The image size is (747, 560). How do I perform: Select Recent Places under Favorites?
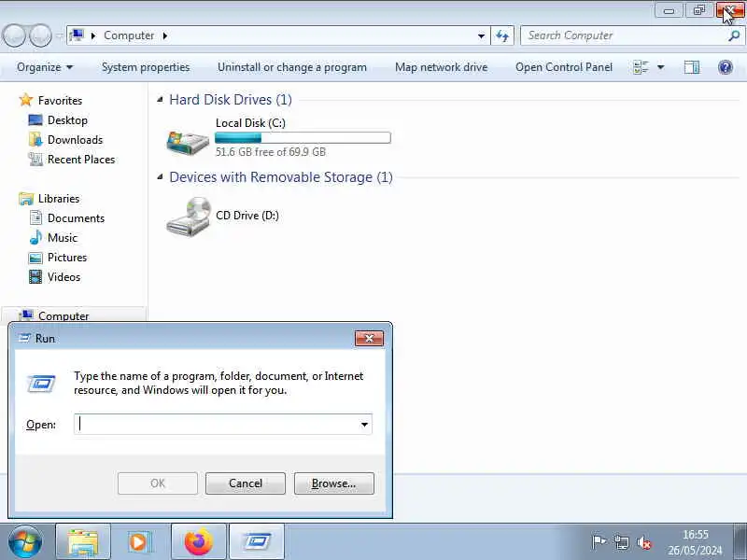tap(81, 159)
